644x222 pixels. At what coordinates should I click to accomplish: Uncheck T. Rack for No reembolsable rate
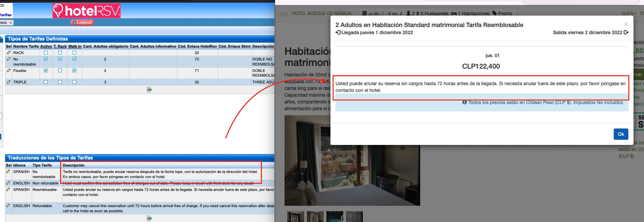point(60,59)
